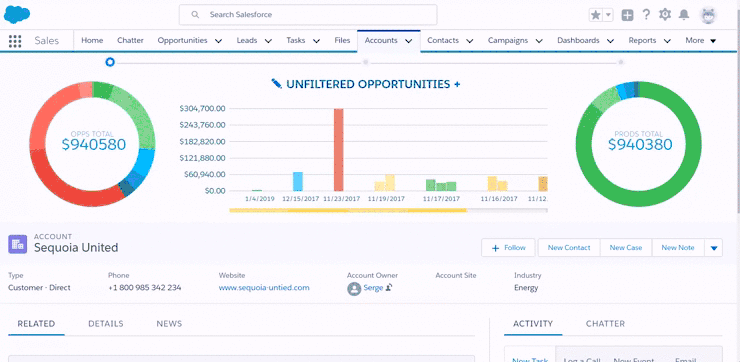Open the Contacts tab
740x362 pixels.
(x=443, y=41)
